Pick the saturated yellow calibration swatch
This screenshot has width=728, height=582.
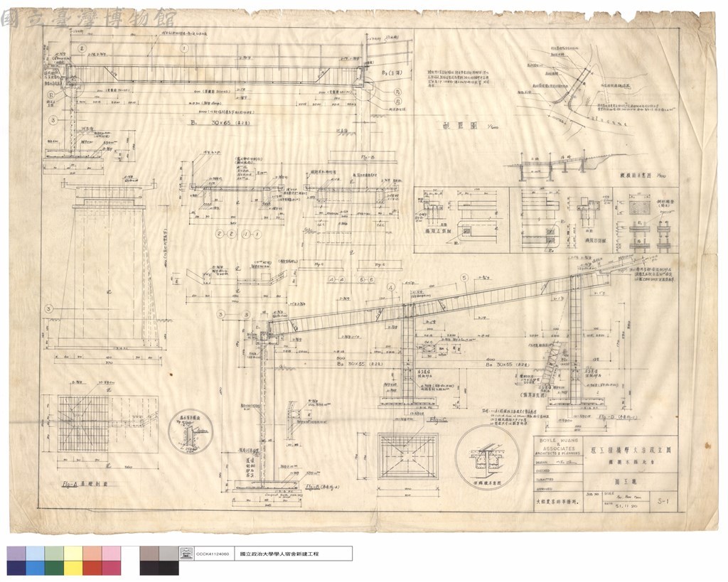tap(73, 568)
